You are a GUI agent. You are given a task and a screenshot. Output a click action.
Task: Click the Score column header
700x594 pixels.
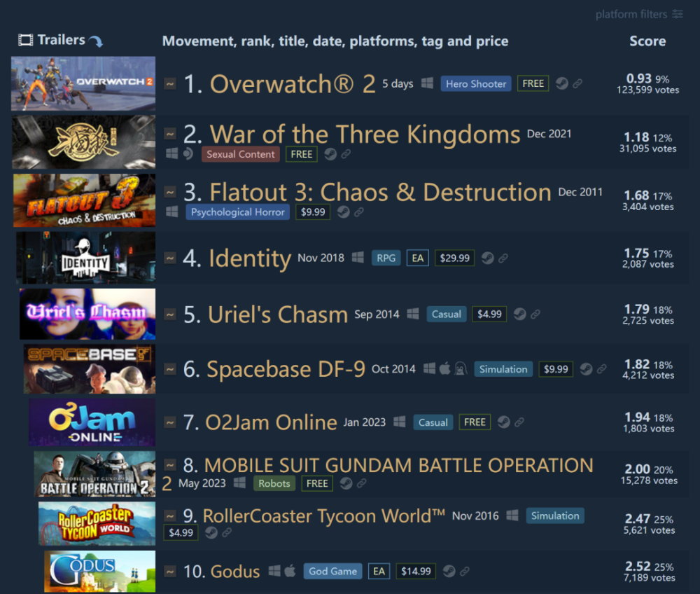647,41
